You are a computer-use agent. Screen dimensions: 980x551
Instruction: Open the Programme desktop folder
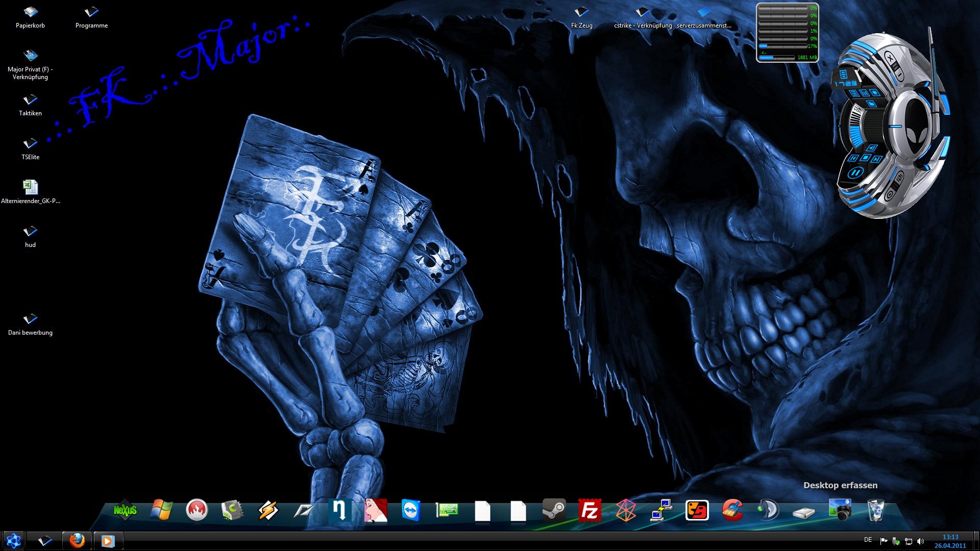91,17
